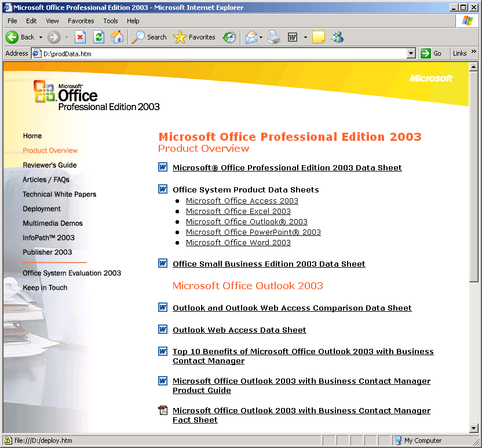Screen dimensions: 482x448
Task: Expand the Edit button dropdown arrow
Action: [x=305, y=38]
